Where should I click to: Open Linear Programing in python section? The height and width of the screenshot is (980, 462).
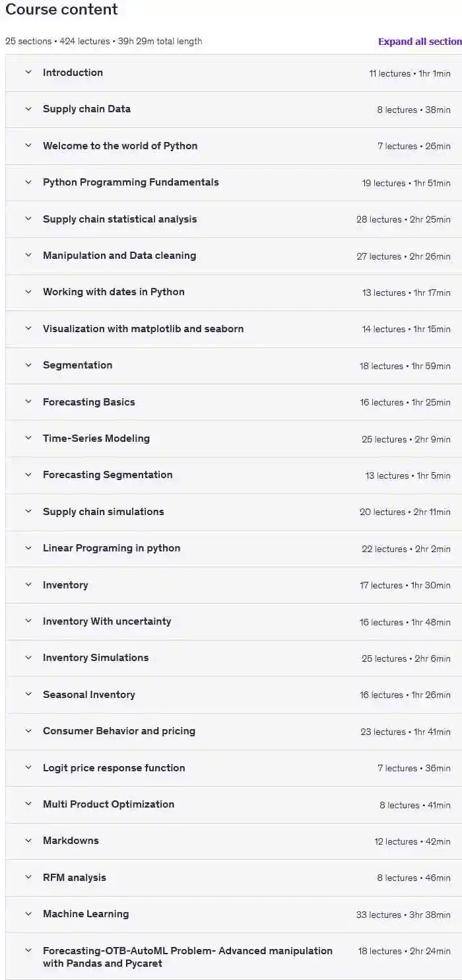point(112,548)
